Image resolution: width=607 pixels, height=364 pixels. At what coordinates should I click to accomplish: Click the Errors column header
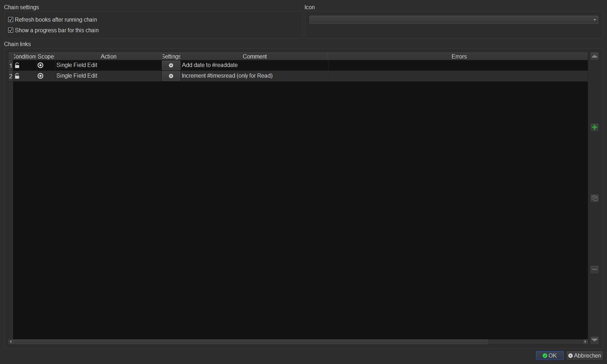[x=458, y=56]
